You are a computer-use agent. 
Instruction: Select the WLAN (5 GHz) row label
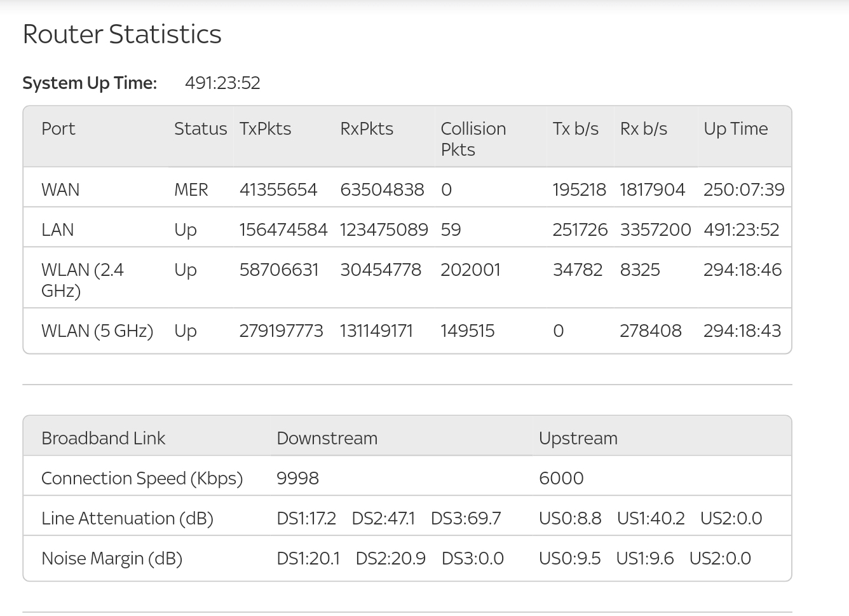point(97,331)
